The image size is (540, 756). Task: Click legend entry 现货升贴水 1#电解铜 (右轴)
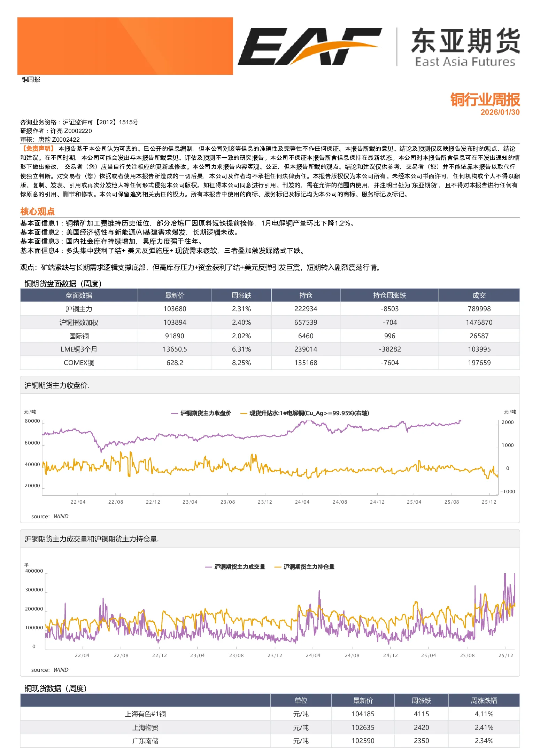click(305, 413)
